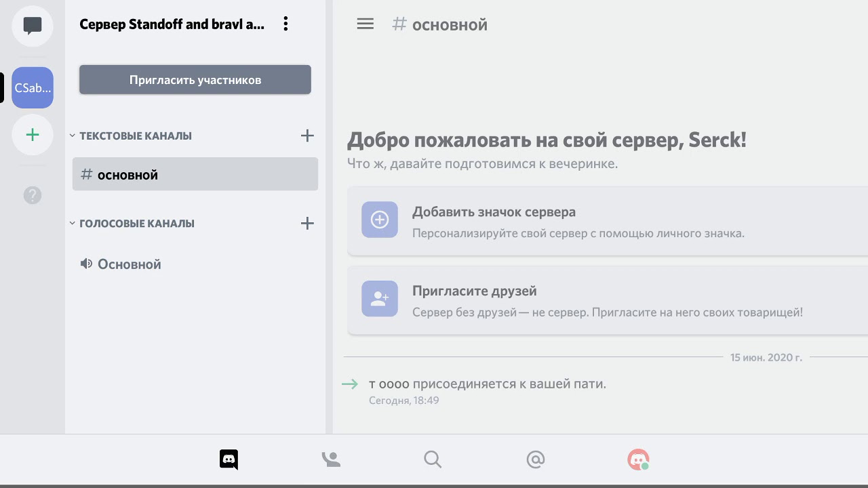868x488 pixels.
Task: Open Search tab with magnifier icon
Action: [x=433, y=460]
